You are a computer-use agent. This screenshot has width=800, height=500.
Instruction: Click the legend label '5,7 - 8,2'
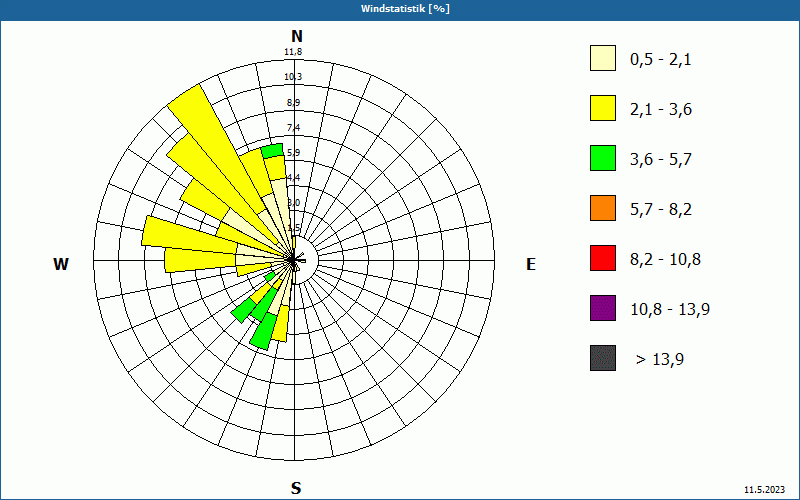(x=661, y=210)
